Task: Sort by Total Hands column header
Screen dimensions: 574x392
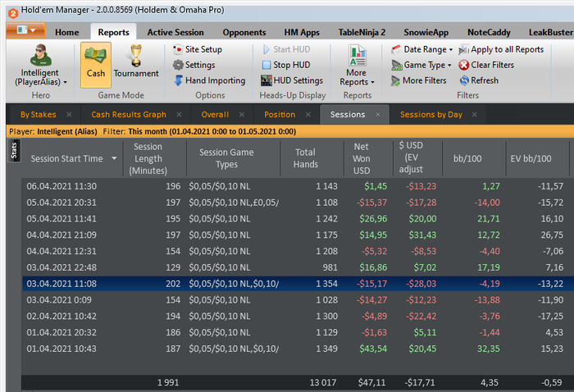Action: pyautogui.click(x=305, y=158)
